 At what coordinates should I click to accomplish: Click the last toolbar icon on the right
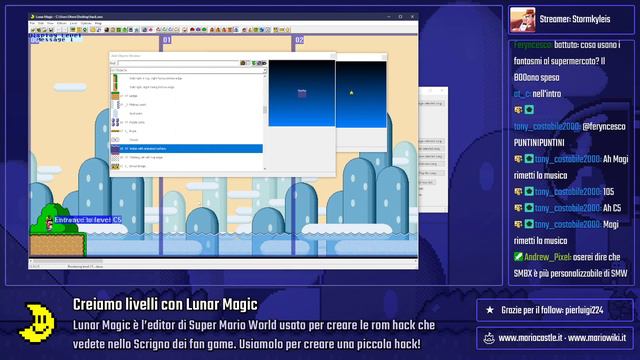[288, 30]
